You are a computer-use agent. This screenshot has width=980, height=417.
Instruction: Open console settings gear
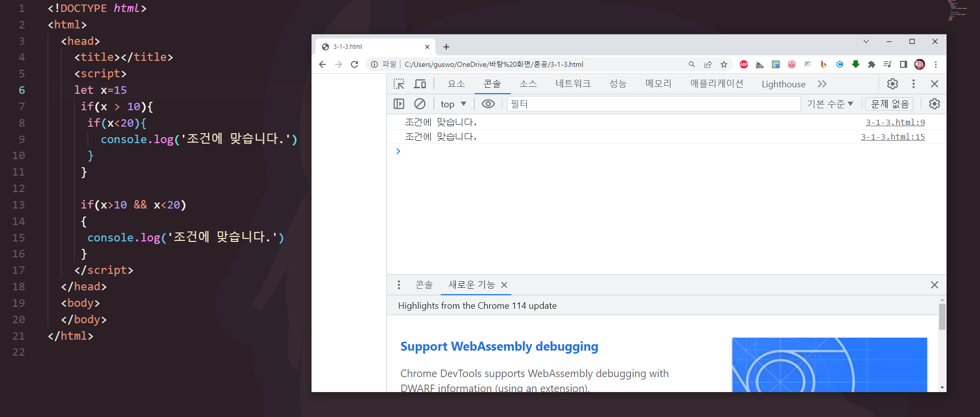coord(934,104)
